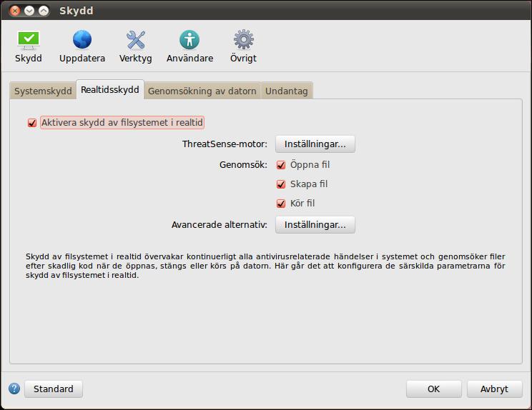The height and width of the screenshot is (410, 532).
Task: Open the Användare user icon
Action: [x=189, y=46]
